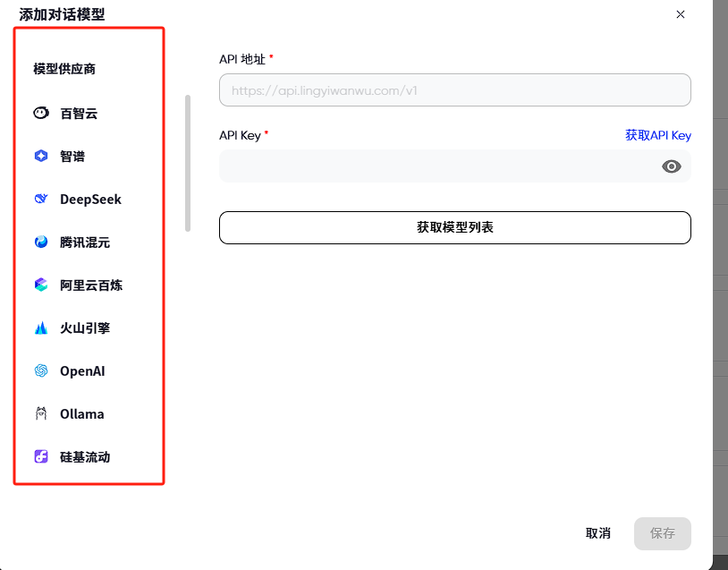Click the 火山引擎 mountain logo icon
The height and width of the screenshot is (570, 728).
[x=41, y=328]
